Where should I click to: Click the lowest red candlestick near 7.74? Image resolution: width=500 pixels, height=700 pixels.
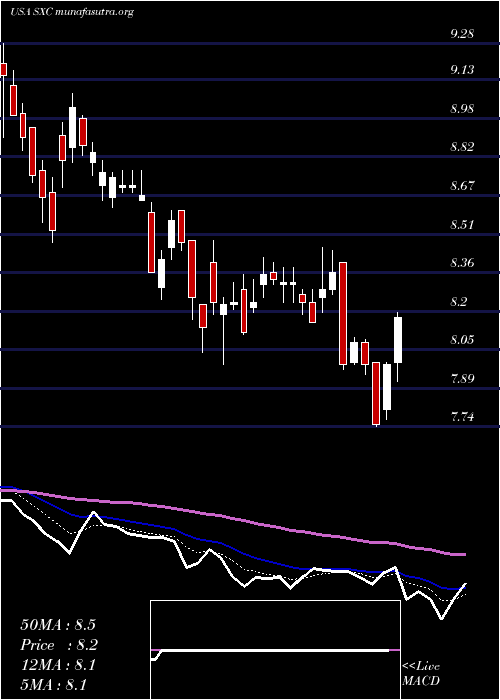point(376,393)
